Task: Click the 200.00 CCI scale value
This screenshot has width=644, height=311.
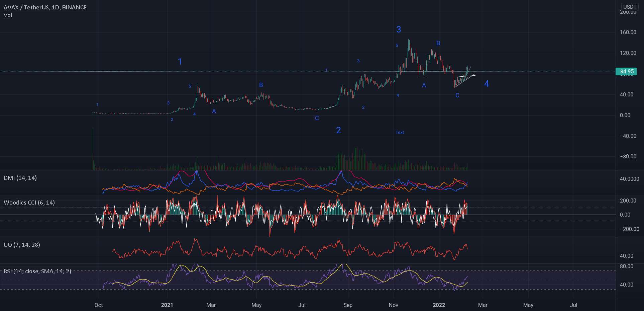Action: (628, 201)
